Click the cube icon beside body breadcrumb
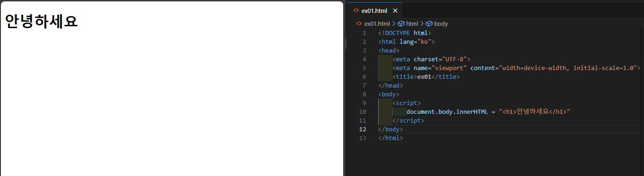 coord(429,23)
